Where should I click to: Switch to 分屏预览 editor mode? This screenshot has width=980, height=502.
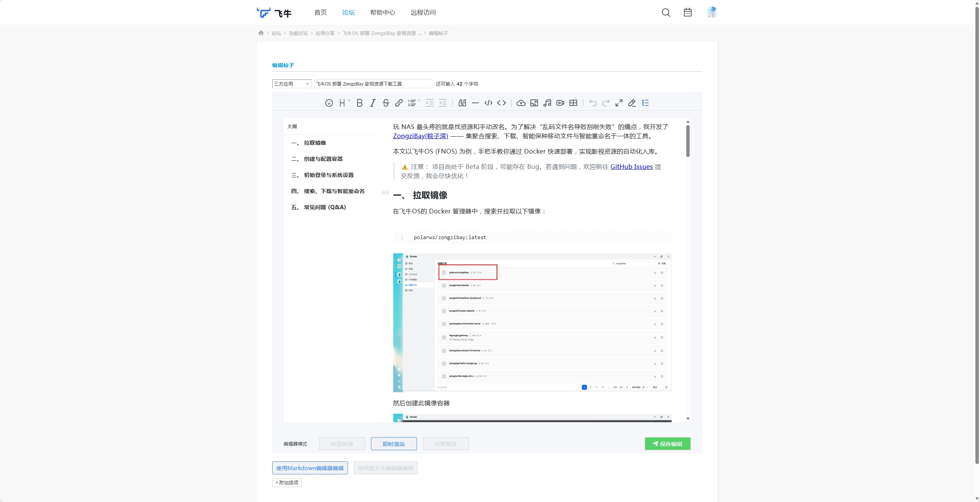pyautogui.click(x=445, y=444)
